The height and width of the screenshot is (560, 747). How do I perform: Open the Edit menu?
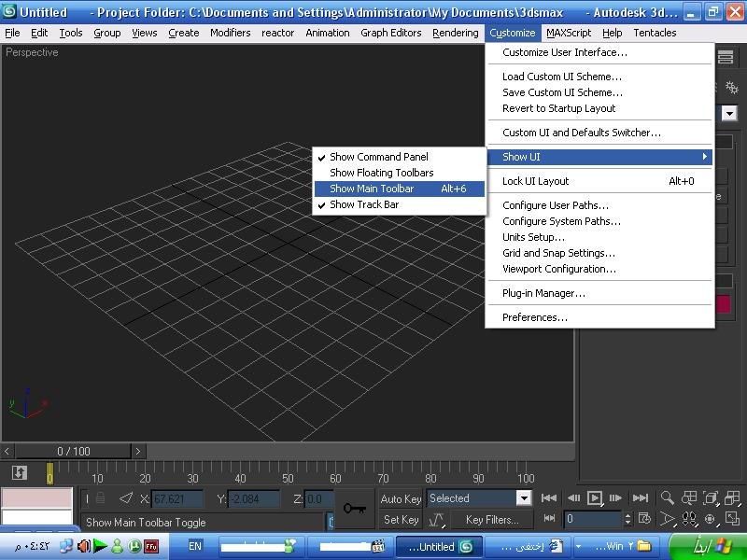39,33
